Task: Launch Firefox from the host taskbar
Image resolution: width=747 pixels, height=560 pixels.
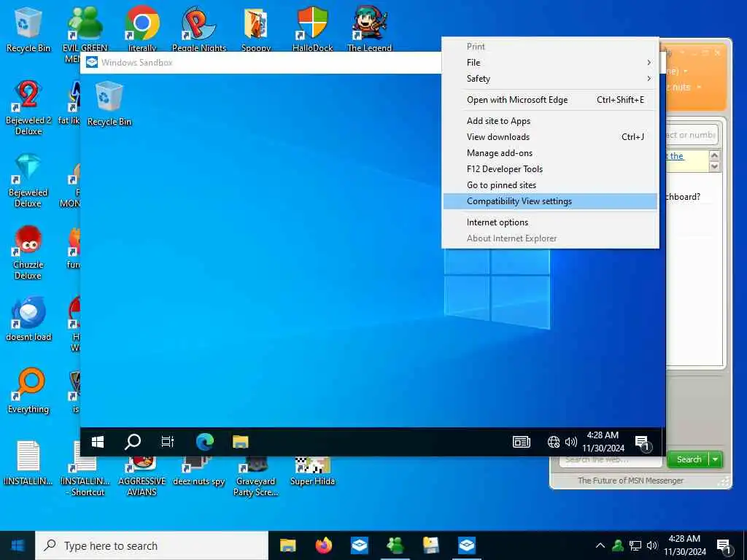Action: point(323,545)
